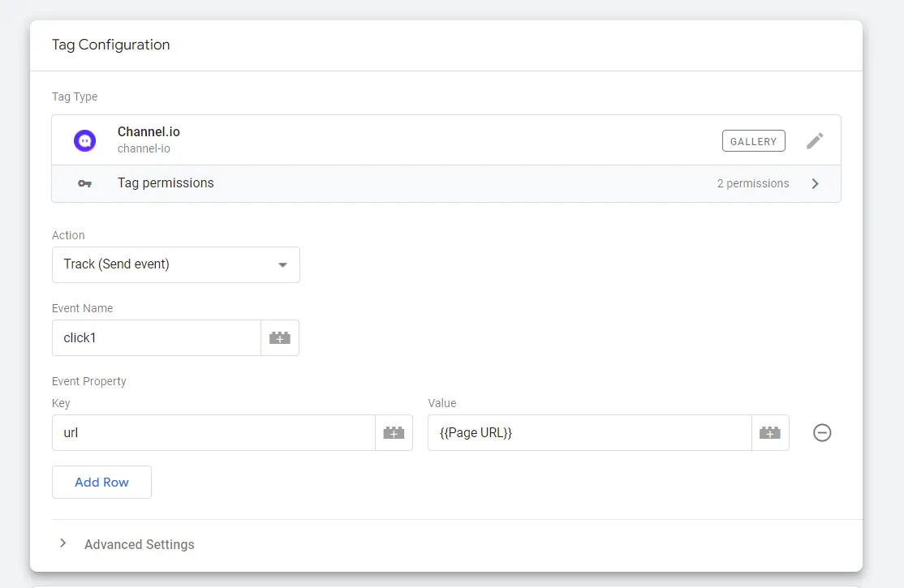Screen dimensions: 904x588
Task: Expand the Advanced Settings chevron
Action: pyautogui.click(x=62, y=543)
